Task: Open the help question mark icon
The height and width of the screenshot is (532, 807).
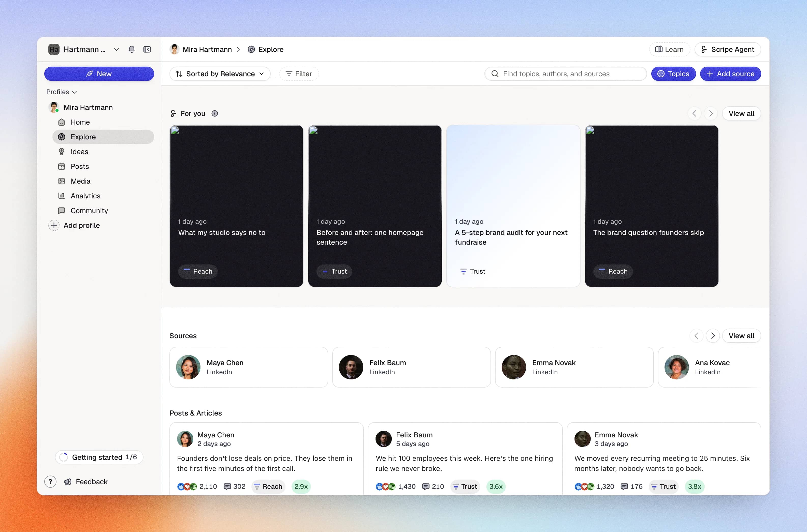Action: pyautogui.click(x=50, y=481)
